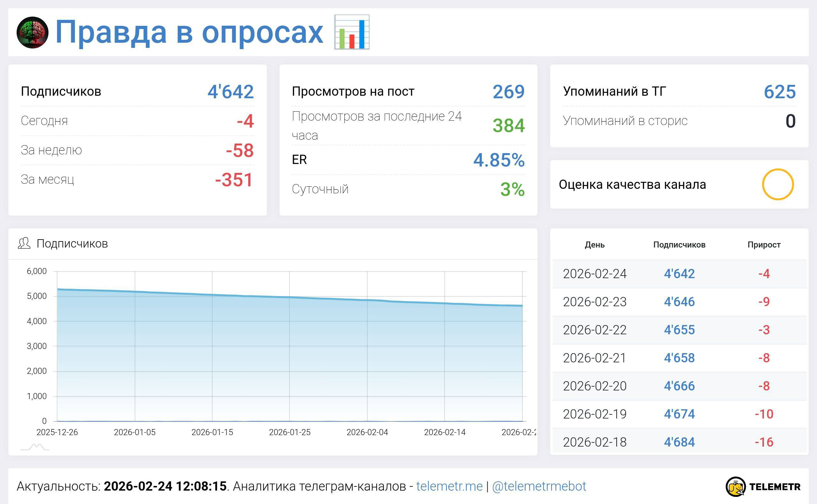The height and width of the screenshot is (504, 817).
Task: Click the subscribers people icon above chart
Action: coord(24,244)
